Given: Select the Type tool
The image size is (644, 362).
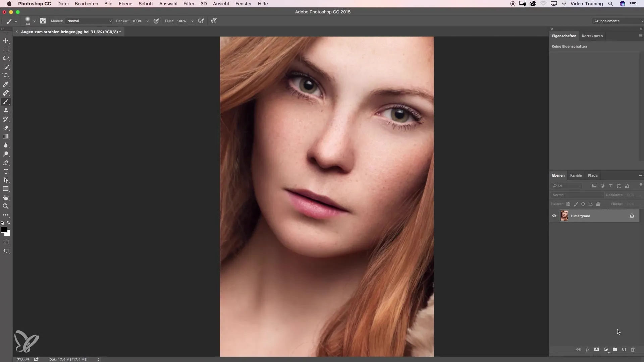Looking at the screenshot, I should coord(6,171).
